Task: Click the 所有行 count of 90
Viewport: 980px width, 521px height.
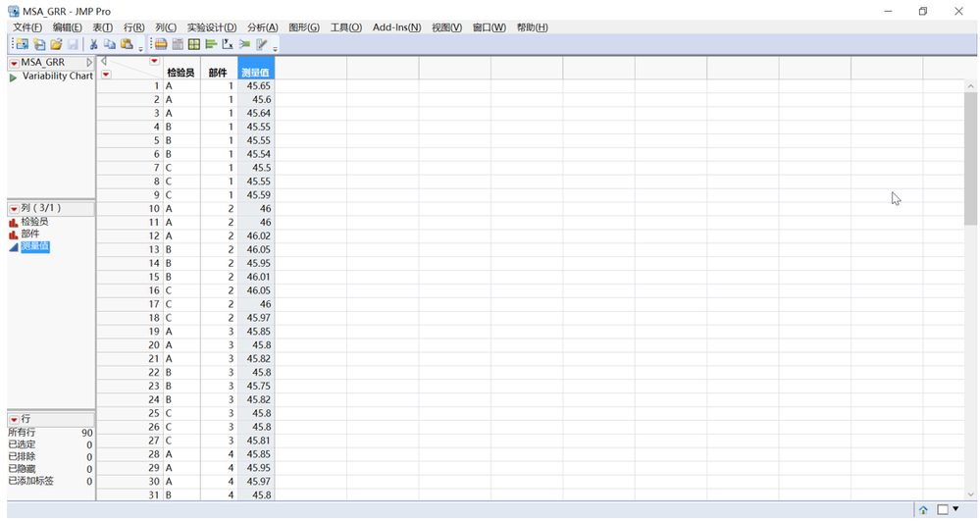Action: (87, 433)
